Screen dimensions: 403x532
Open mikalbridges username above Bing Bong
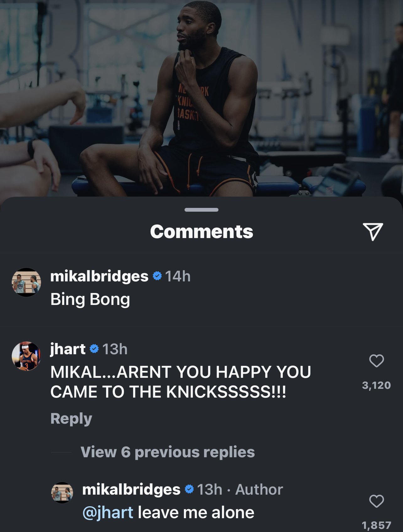pyautogui.click(x=99, y=276)
